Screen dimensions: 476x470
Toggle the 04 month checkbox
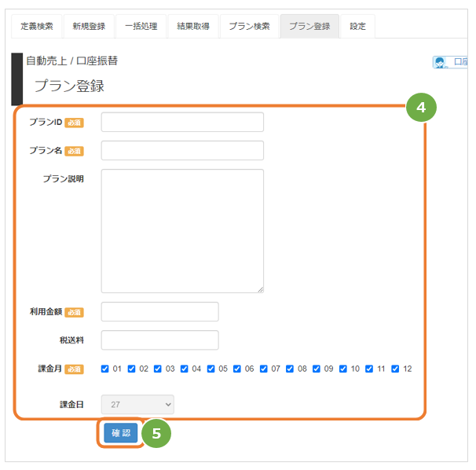click(x=185, y=369)
